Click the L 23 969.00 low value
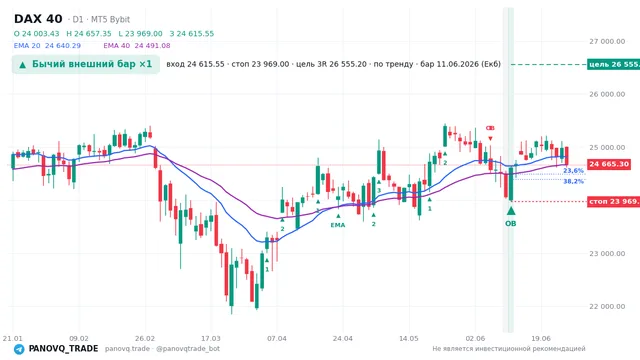The height and width of the screenshot is (360, 640). [x=140, y=33]
